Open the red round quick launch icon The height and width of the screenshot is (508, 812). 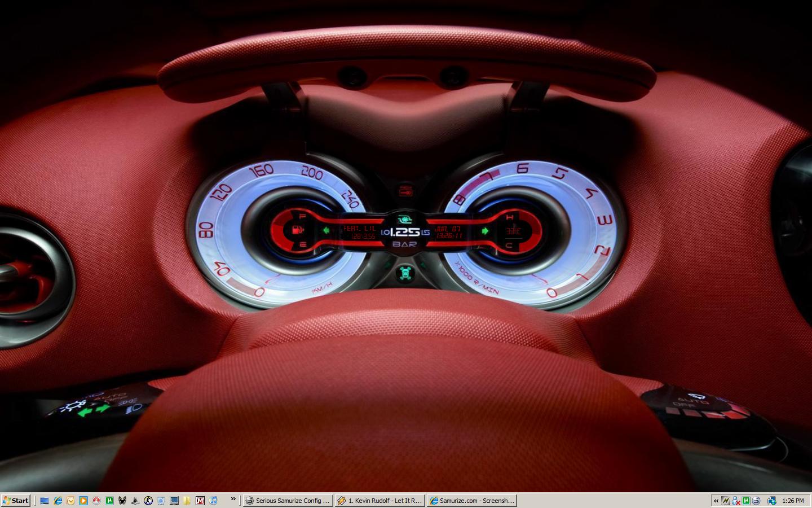tap(96, 500)
